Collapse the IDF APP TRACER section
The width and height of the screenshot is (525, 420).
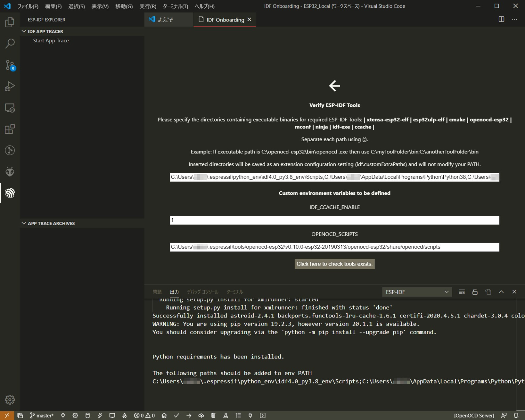(x=82, y=31)
